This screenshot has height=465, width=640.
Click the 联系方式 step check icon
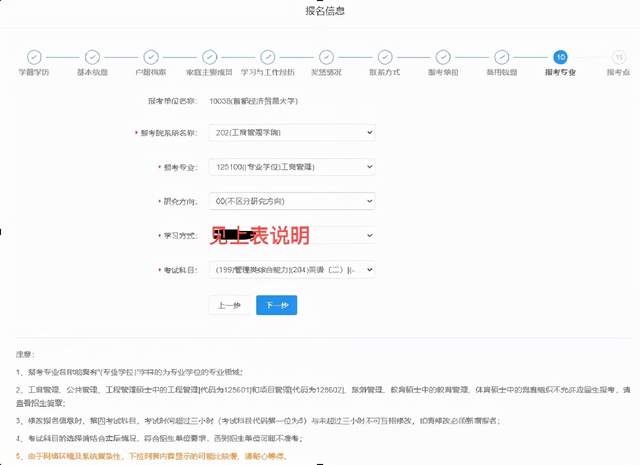point(385,57)
